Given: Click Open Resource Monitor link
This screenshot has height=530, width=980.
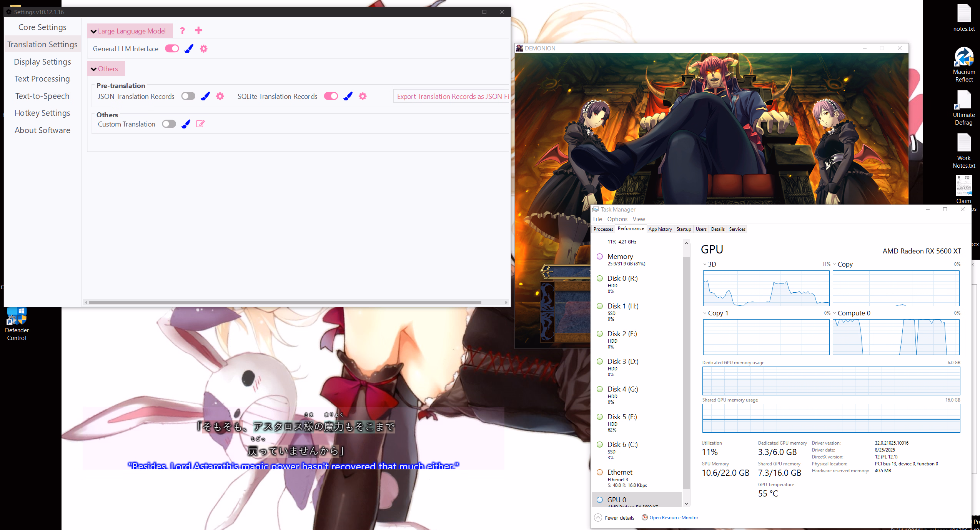Looking at the screenshot, I should pyautogui.click(x=674, y=518).
